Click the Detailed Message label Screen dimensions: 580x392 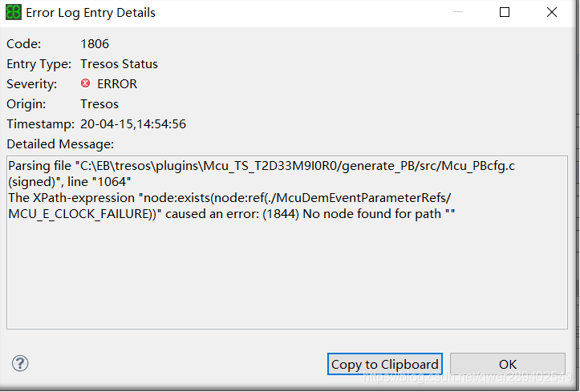tap(60, 143)
